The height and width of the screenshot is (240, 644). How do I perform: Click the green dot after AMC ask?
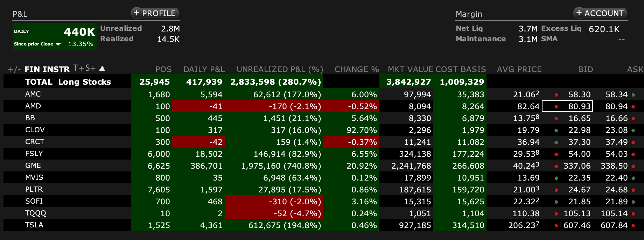pyautogui.click(x=633, y=95)
